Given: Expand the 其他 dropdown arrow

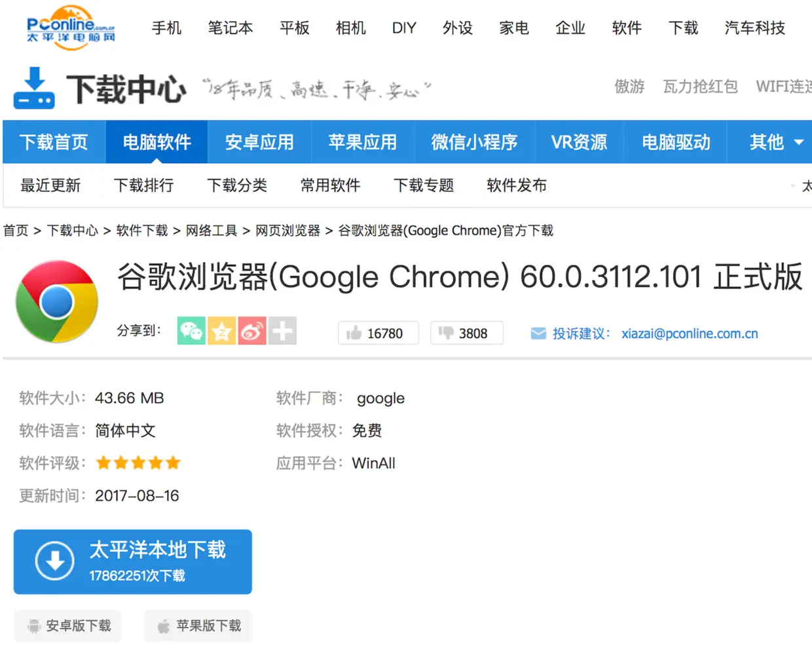Looking at the screenshot, I should (798, 142).
